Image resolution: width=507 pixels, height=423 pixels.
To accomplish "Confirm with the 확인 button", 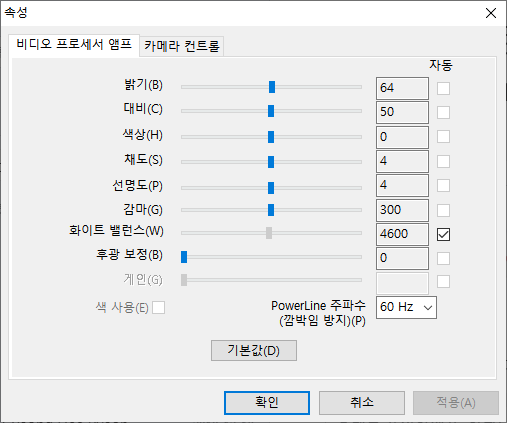I will point(267,403).
